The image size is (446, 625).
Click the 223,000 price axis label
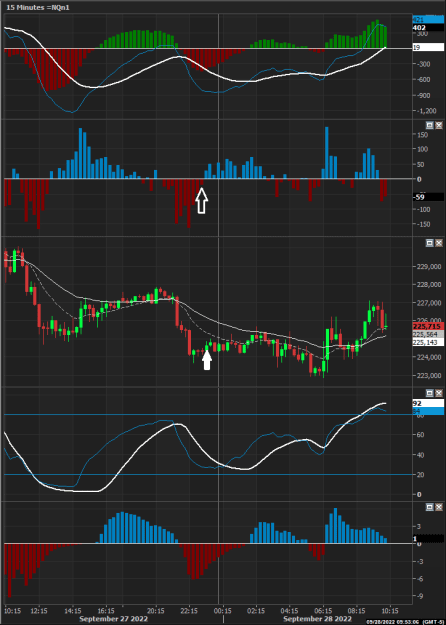tap(429, 375)
